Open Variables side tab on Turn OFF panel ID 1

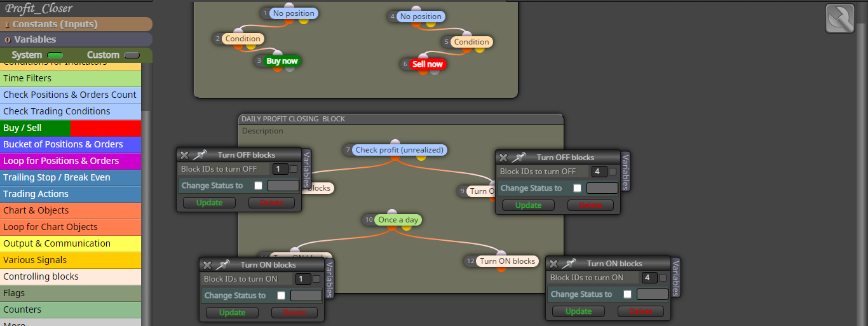pyautogui.click(x=307, y=168)
